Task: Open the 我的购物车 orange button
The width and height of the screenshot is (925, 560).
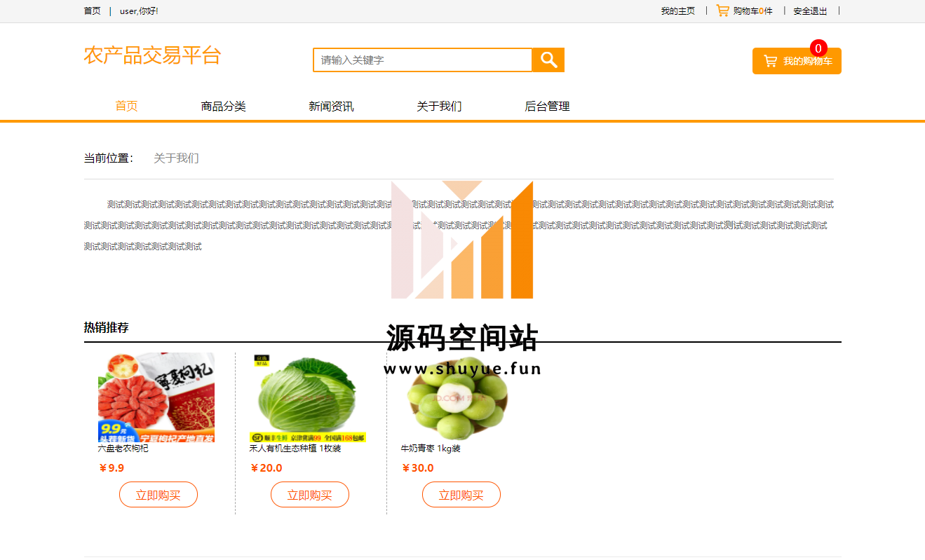Action: (797, 61)
